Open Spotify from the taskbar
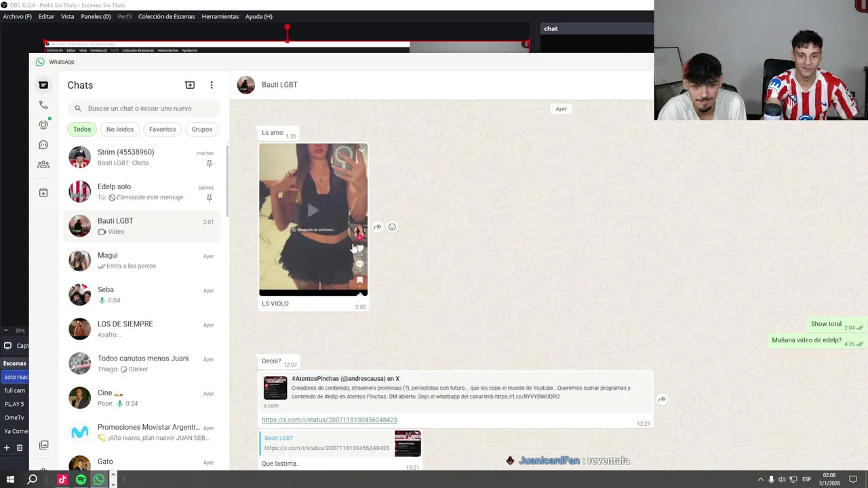Screen dimensions: 868x488 pyautogui.click(x=81, y=480)
